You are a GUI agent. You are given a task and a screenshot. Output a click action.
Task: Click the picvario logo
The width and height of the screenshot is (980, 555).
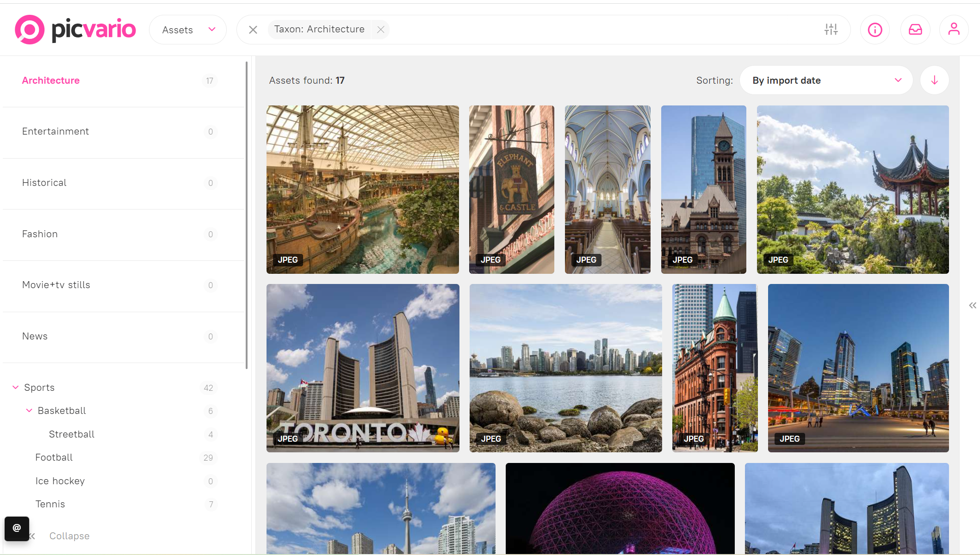pyautogui.click(x=75, y=30)
